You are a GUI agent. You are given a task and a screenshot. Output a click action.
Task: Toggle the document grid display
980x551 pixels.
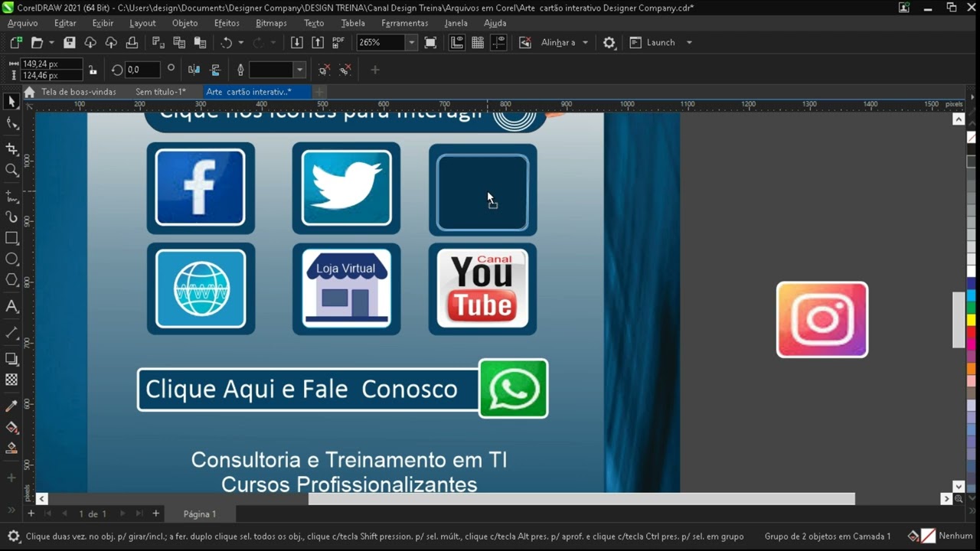(478, 43)
